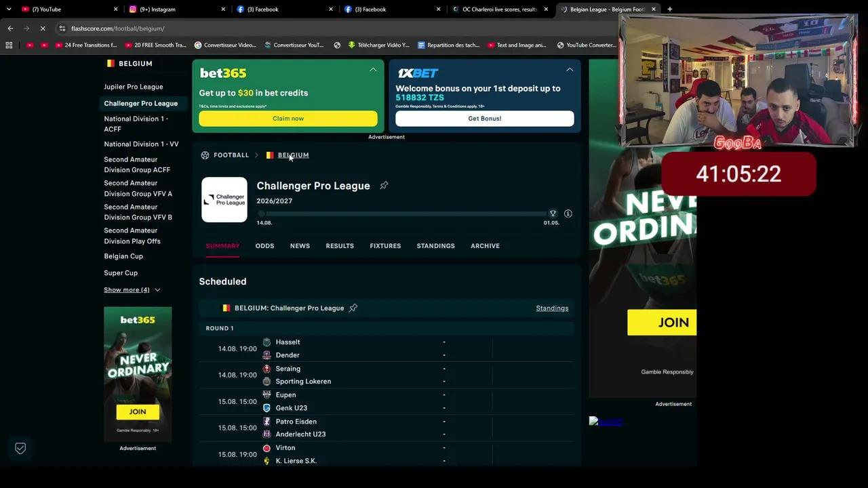Open 'Text and Image ani...' bookmark
Screen dimensions: 868x488
517,45
